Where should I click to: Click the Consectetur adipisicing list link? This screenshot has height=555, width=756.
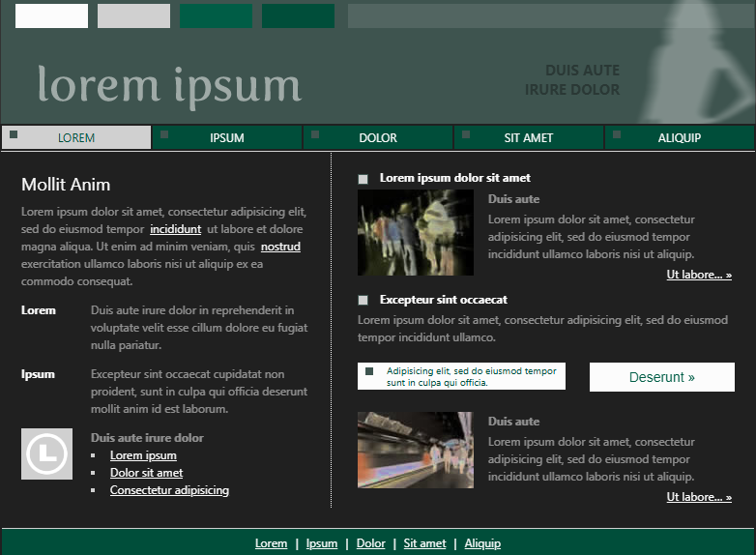click(x=169, y=490)
